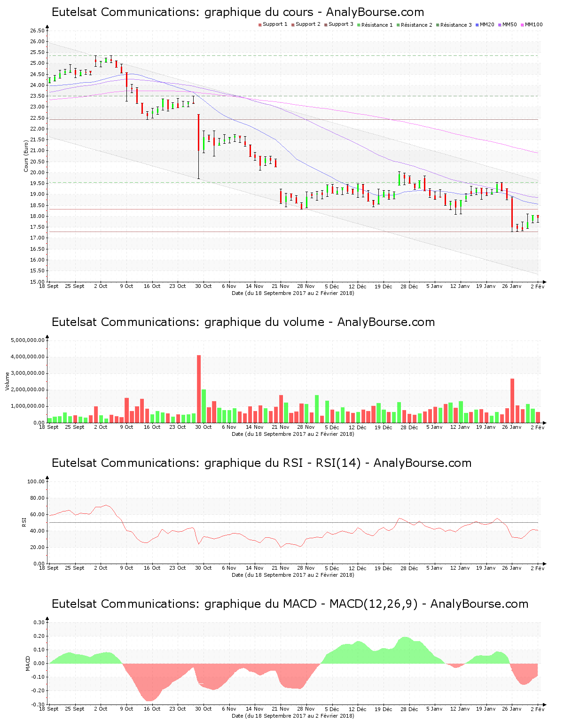Image resolution: width=564 pixels, height=728 pixels.
Task: Click the 100.00 value on RSI axis
Action: (x=36, y=481)
